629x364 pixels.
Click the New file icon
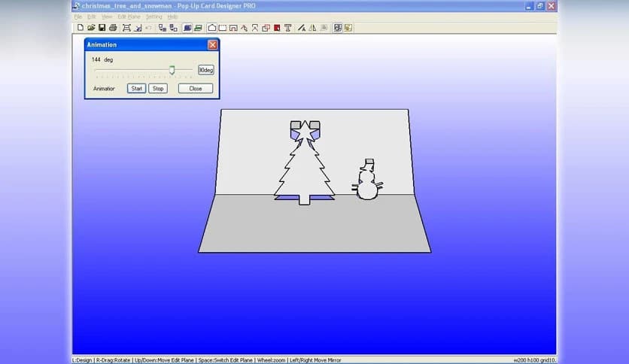click(81, 28)
